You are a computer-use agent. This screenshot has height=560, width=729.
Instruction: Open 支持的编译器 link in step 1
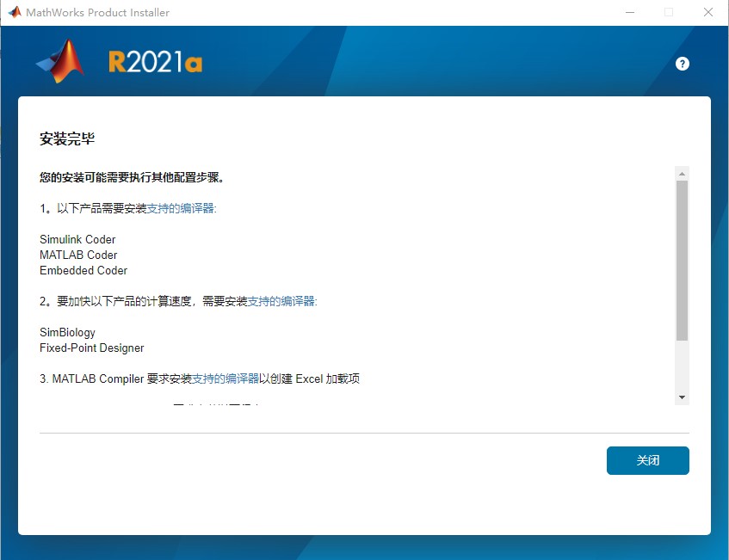pyautogui.click(x=182, y=209)
